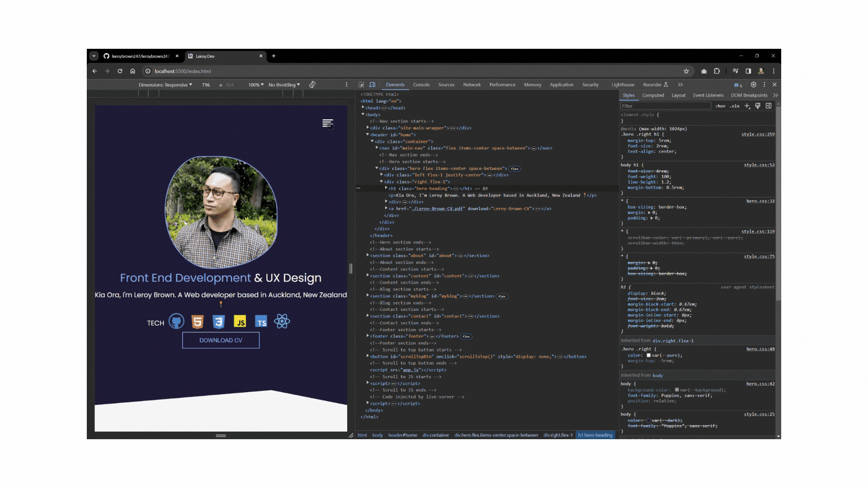Select div.container in the breadcrumb bar
This screenshot has height=488, width=868.
pyautogui.click(x=436, y=435)
